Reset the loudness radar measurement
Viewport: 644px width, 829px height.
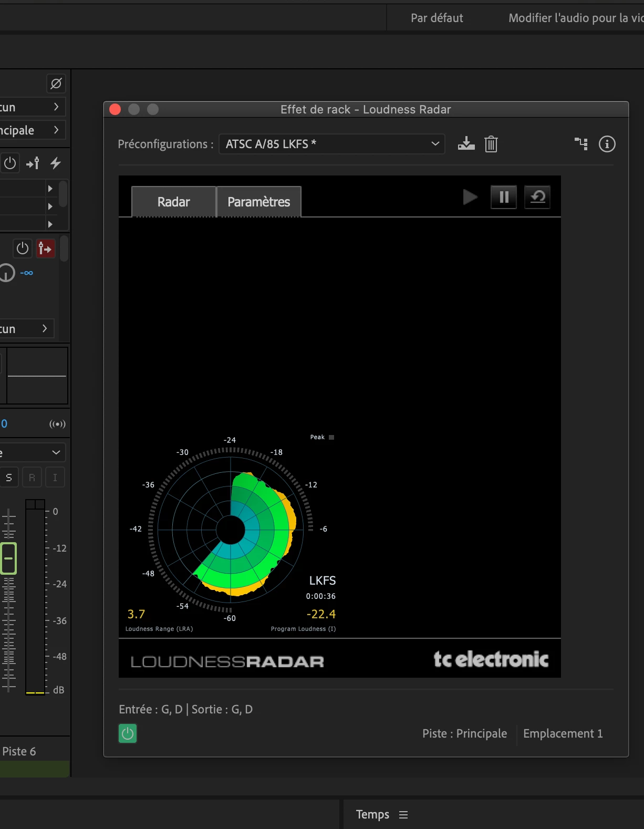(537, 197)
